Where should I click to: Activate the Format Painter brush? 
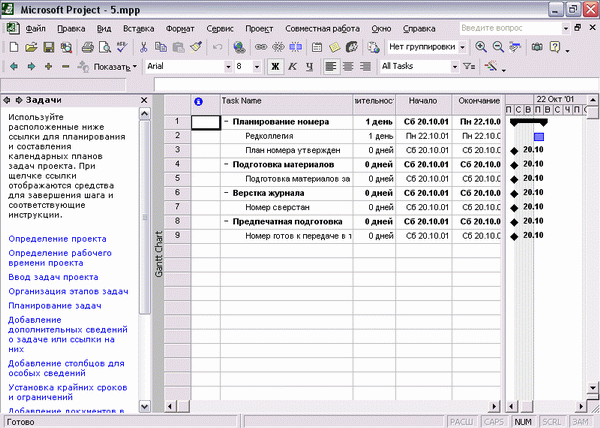[196, 47]
